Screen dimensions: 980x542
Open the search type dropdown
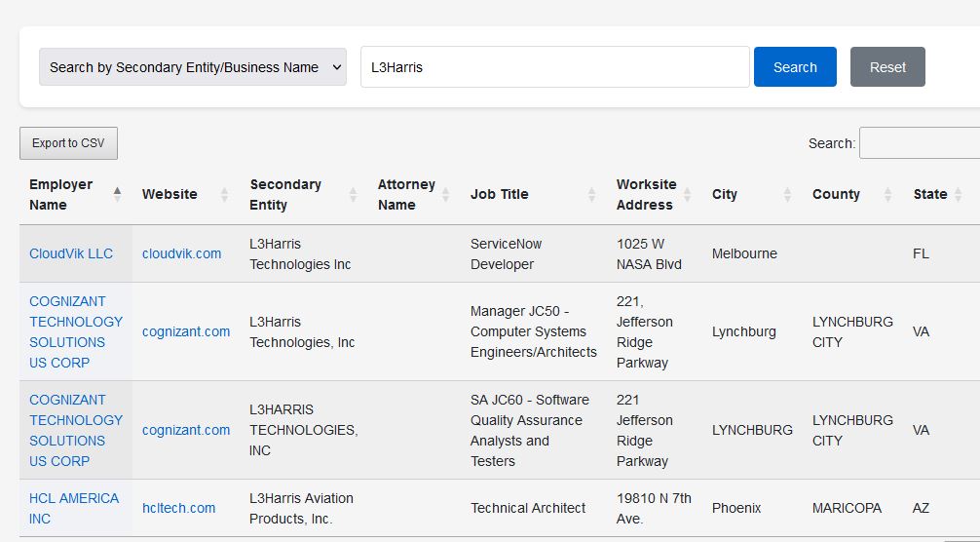tap(193, 67)
